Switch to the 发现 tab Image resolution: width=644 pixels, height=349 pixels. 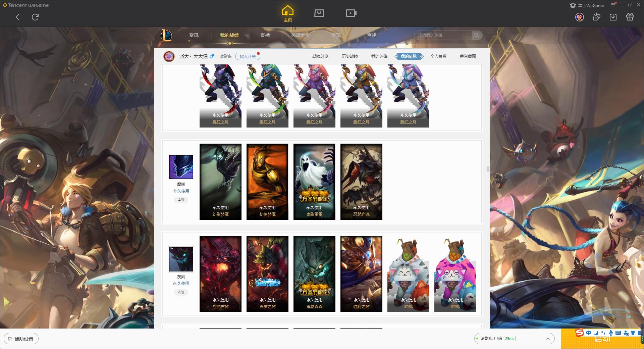click(x=336, y=35)
